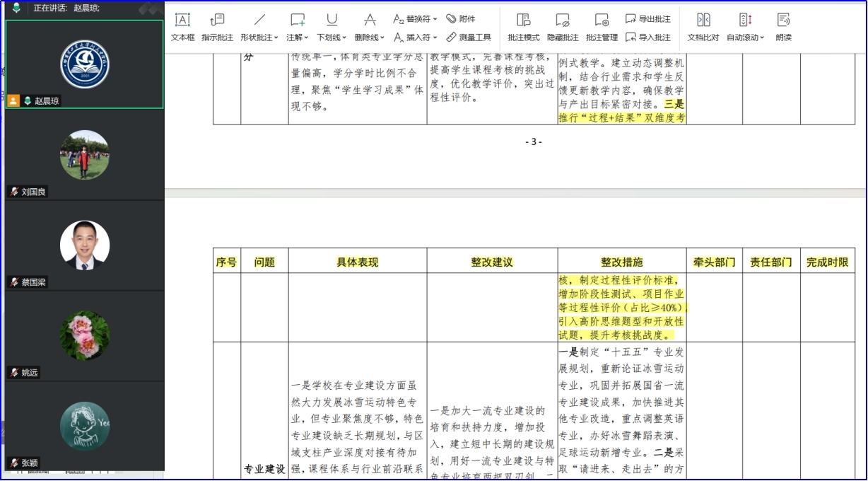Select the 文本框 text box tool
This screenshot has width=868, height=481.
pyautogui.click(x=182, y=27)
